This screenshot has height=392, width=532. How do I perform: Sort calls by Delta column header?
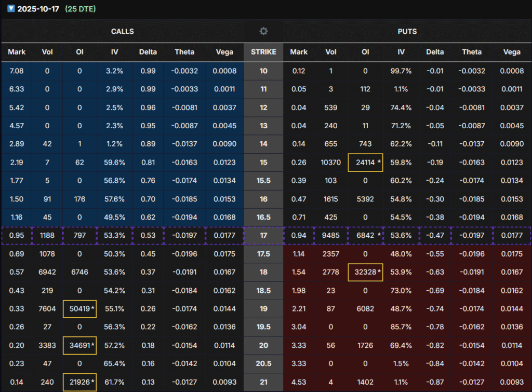148,52
